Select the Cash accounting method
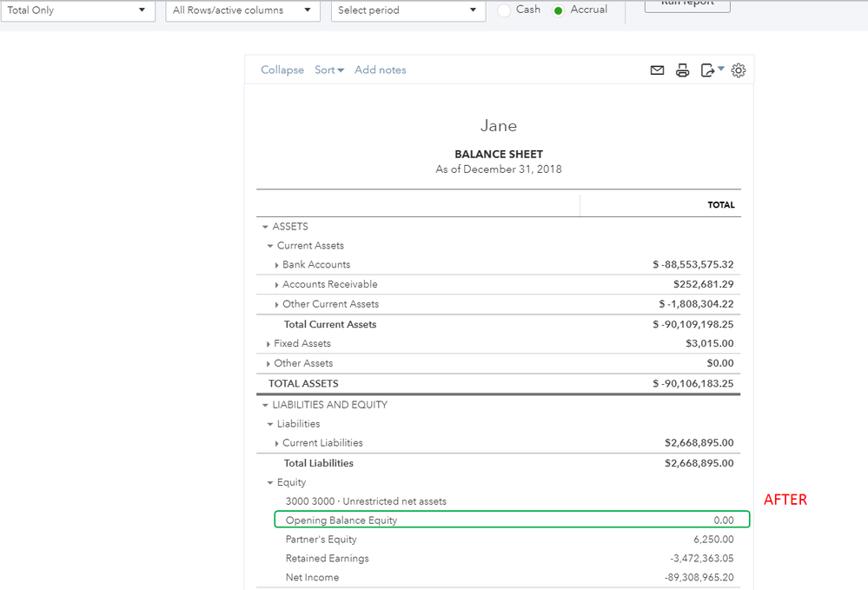 tap(504, 10)
